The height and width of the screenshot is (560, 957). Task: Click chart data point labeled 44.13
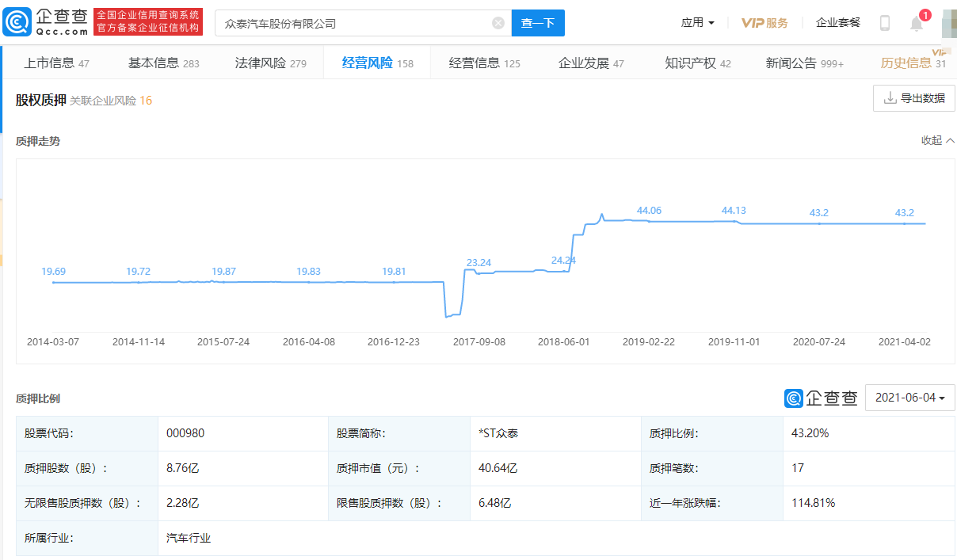tap(734, 221)
